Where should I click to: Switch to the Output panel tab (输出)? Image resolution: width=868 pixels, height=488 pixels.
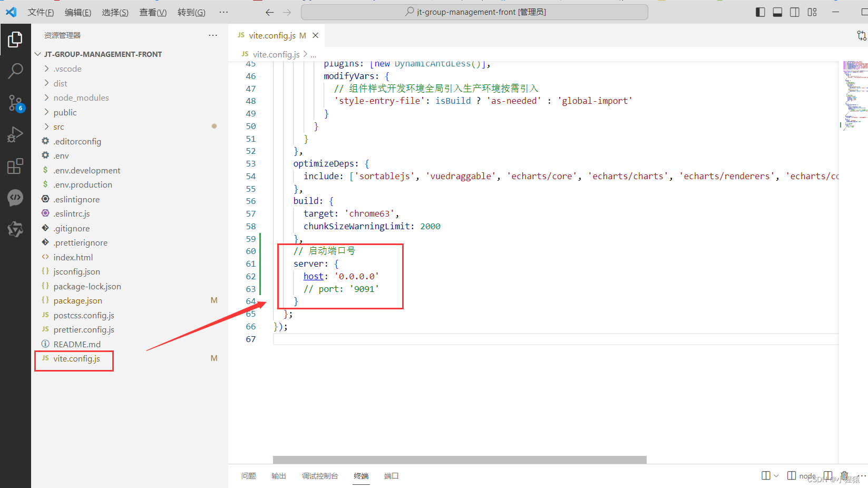tap(279, 476)
